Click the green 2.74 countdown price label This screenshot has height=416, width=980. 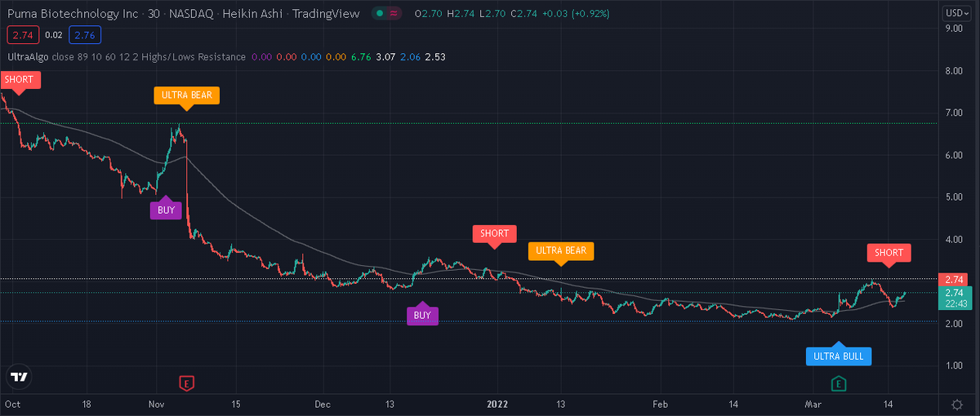pyautogui.click(x=954, y=298)
